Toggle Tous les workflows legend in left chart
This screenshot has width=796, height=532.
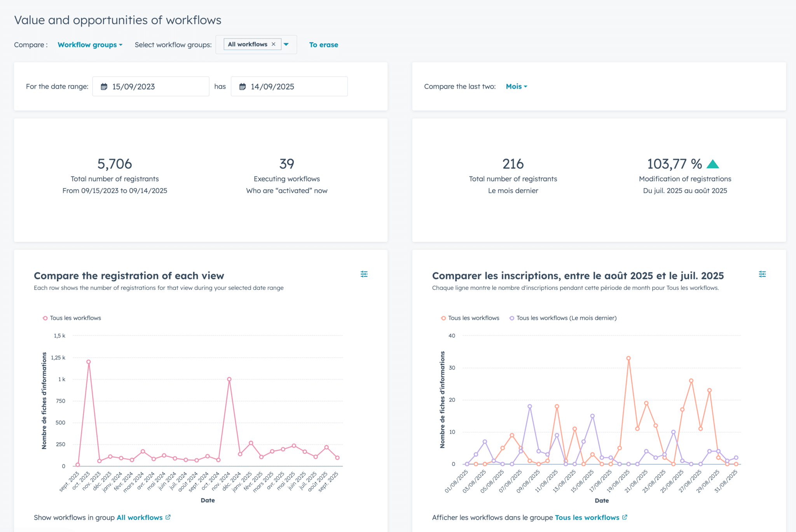[72, 318]
